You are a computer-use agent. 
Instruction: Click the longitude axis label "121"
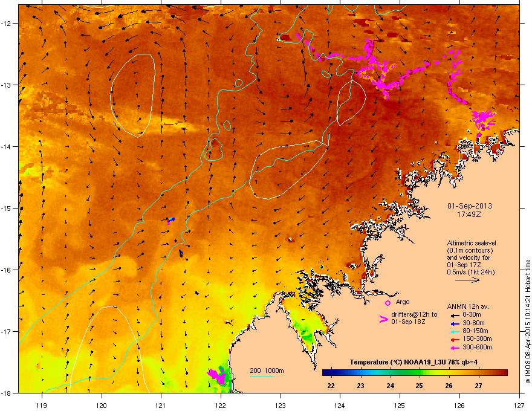tap(161, 406)
